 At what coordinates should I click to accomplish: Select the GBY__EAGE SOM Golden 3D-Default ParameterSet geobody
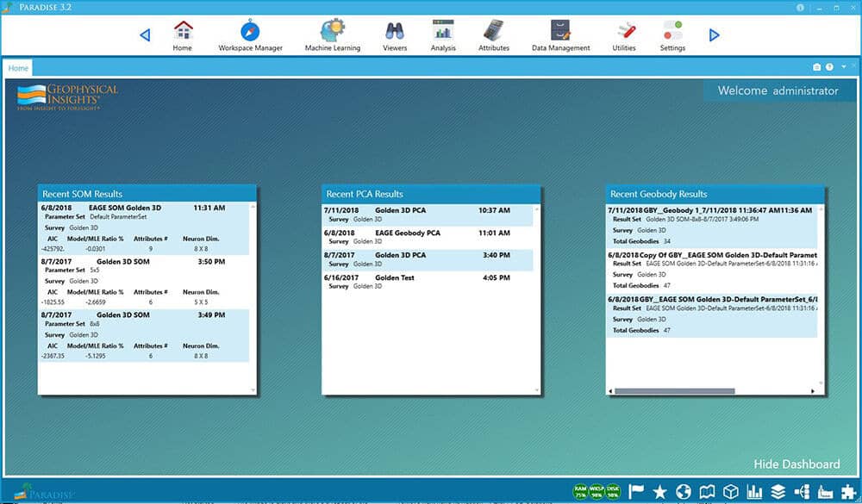[x=712, y=315]
